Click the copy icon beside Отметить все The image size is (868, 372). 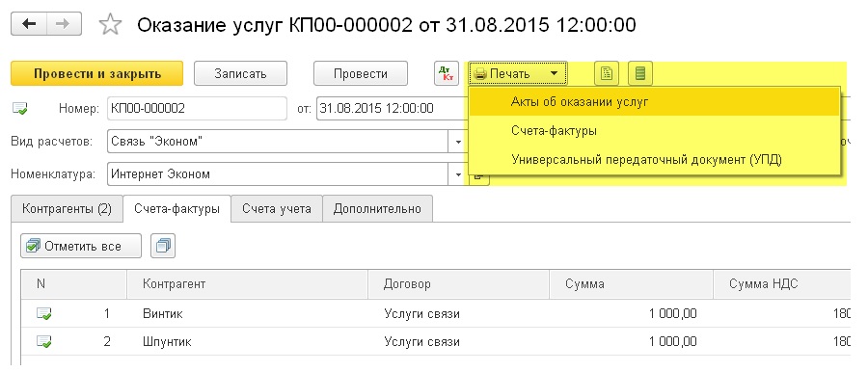point(163,246)
